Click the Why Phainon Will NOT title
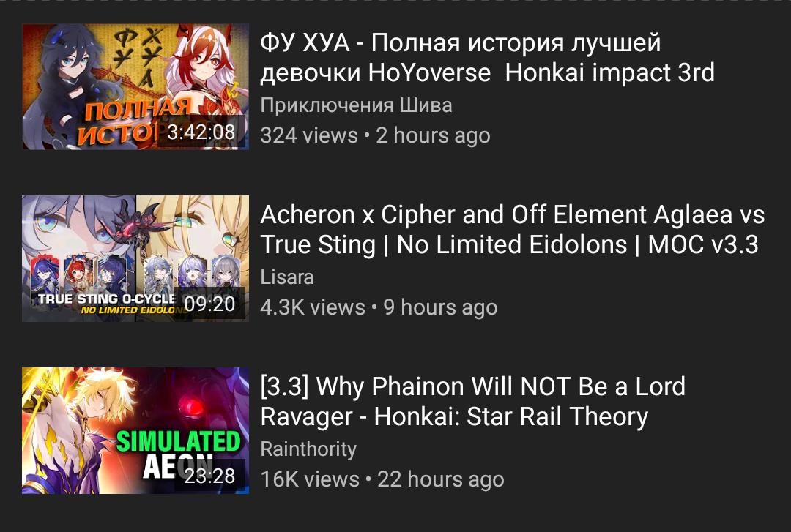791x532 pixels. tap(472, 402)
